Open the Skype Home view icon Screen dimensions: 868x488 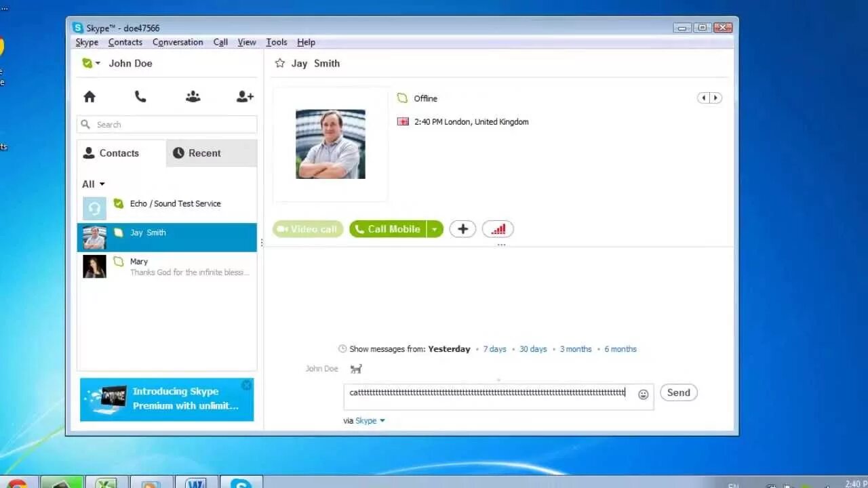click(x=90, y=97)
